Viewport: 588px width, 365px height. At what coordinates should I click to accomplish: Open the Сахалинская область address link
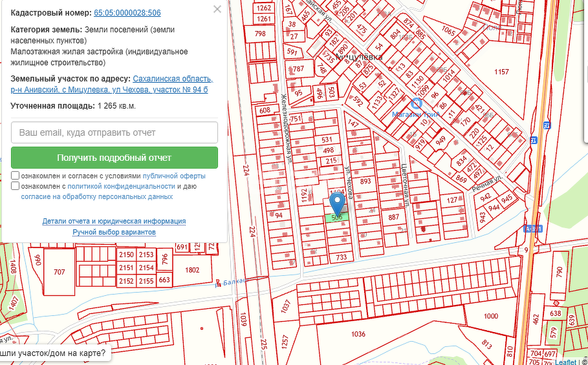tap(172, 79)
